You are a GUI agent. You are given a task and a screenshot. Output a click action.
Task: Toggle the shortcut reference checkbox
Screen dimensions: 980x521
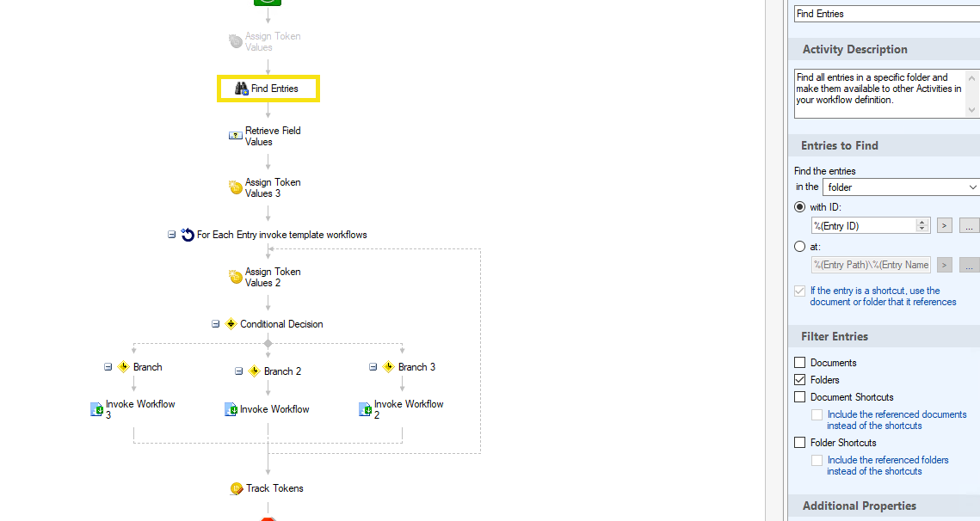[799, 291]
